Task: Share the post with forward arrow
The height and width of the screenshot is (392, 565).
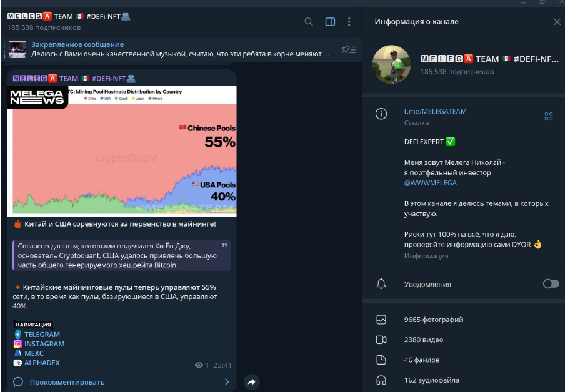Action: (x=251, y=382)
